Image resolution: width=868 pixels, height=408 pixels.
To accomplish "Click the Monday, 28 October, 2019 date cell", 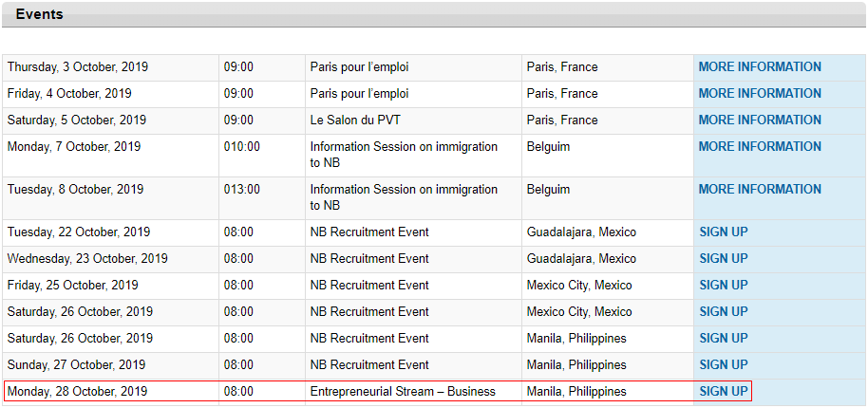I will point(78,392).
